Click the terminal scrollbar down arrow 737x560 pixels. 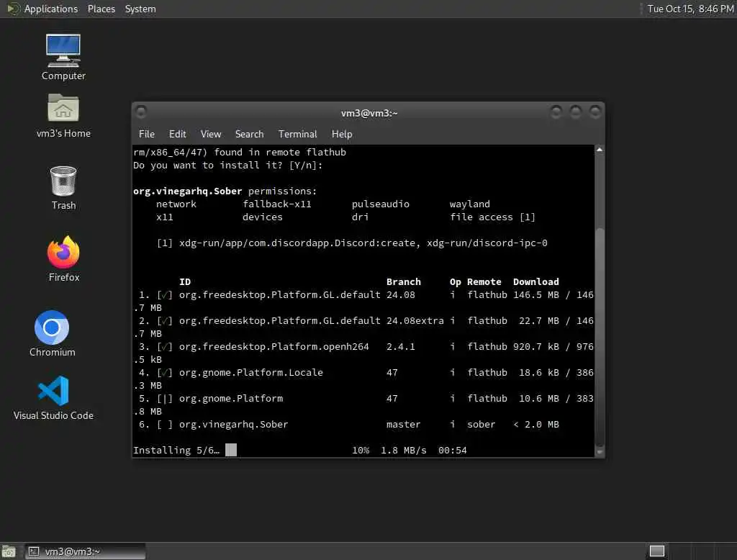point(600,452)
